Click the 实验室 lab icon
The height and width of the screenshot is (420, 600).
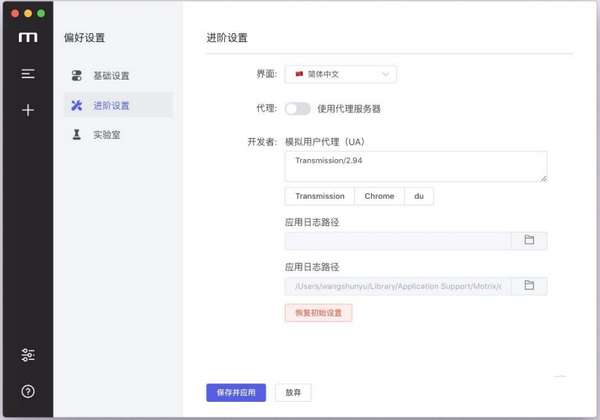pyautogui.click(x=77, y=135)
